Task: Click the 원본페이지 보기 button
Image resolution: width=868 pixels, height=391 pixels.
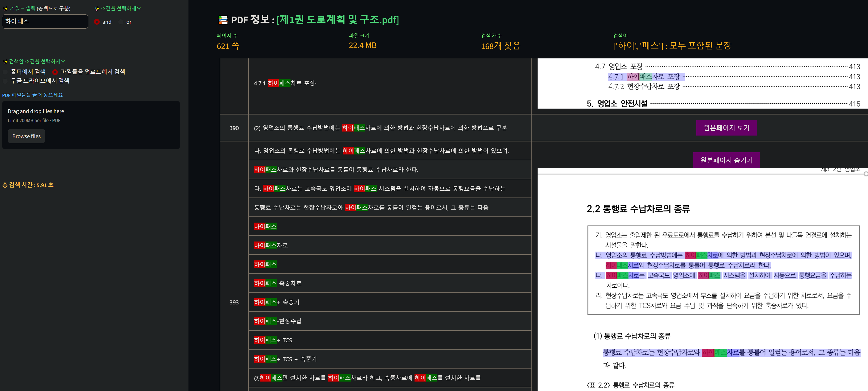Action: [x=727, y=127]
